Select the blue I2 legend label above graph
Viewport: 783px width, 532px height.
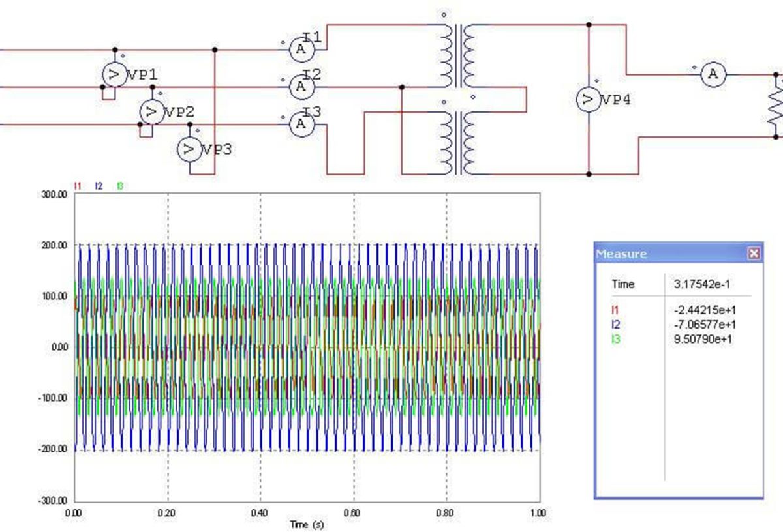99,186
